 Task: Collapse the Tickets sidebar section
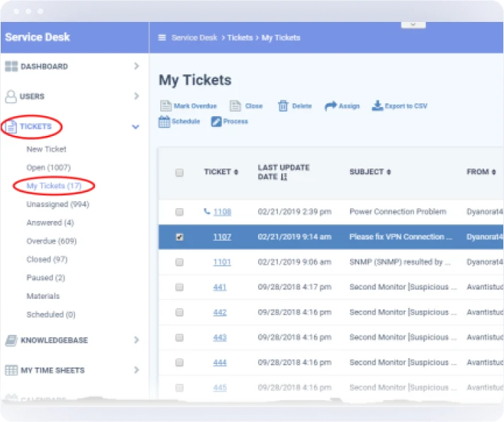(135, 127)
